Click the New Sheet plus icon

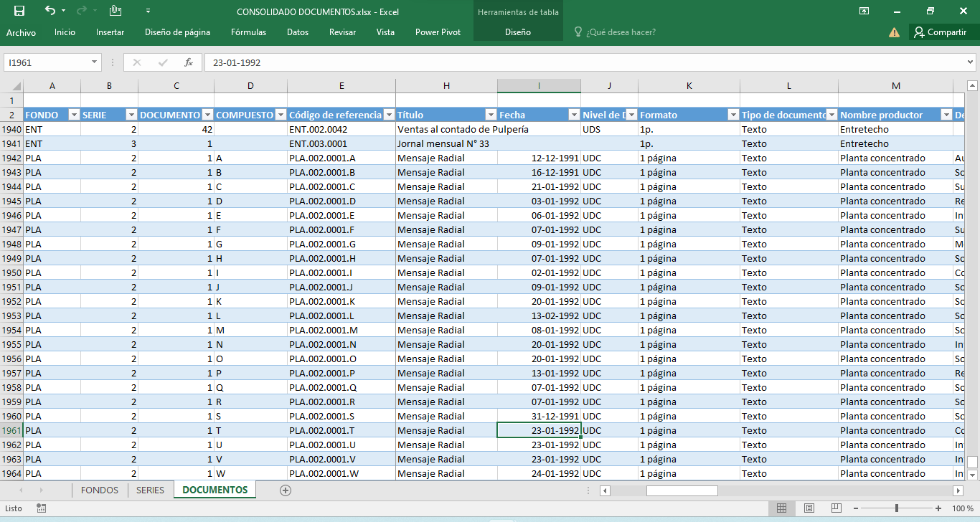286,490
